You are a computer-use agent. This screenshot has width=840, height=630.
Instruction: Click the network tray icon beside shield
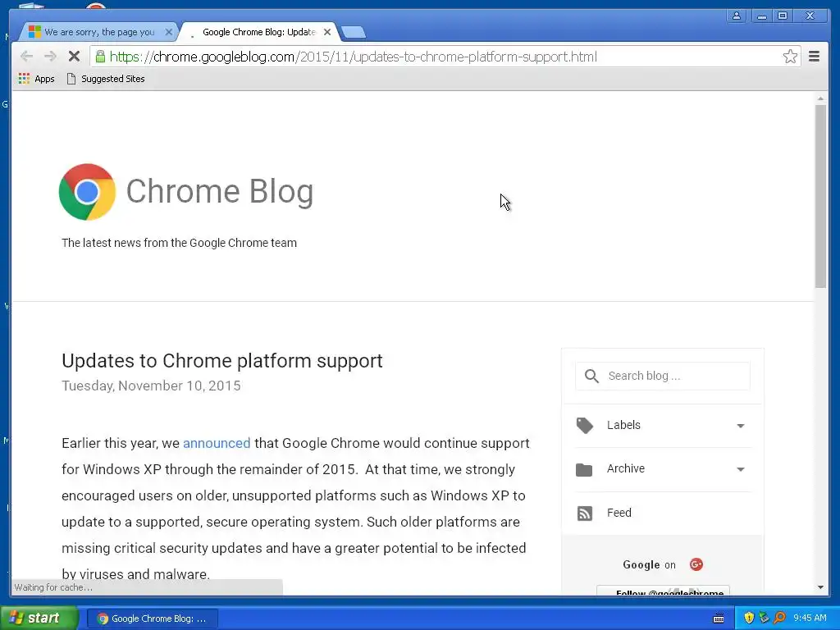point(764,618)
